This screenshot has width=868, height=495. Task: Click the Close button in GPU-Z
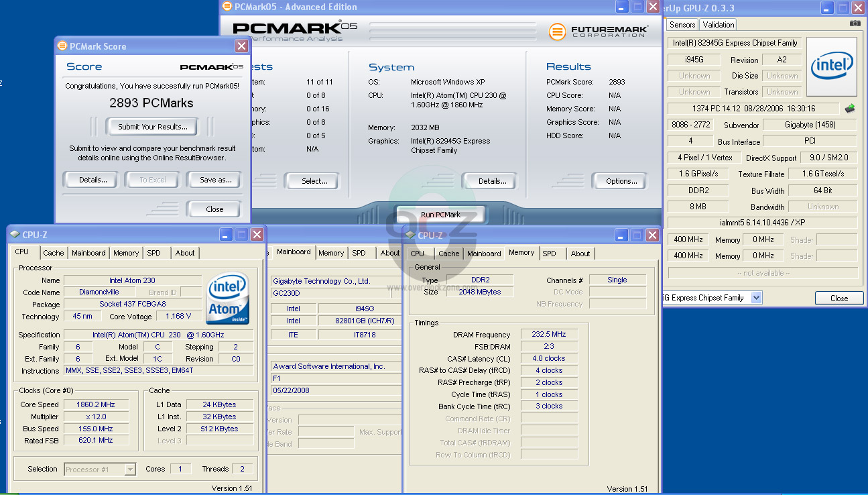839,298
